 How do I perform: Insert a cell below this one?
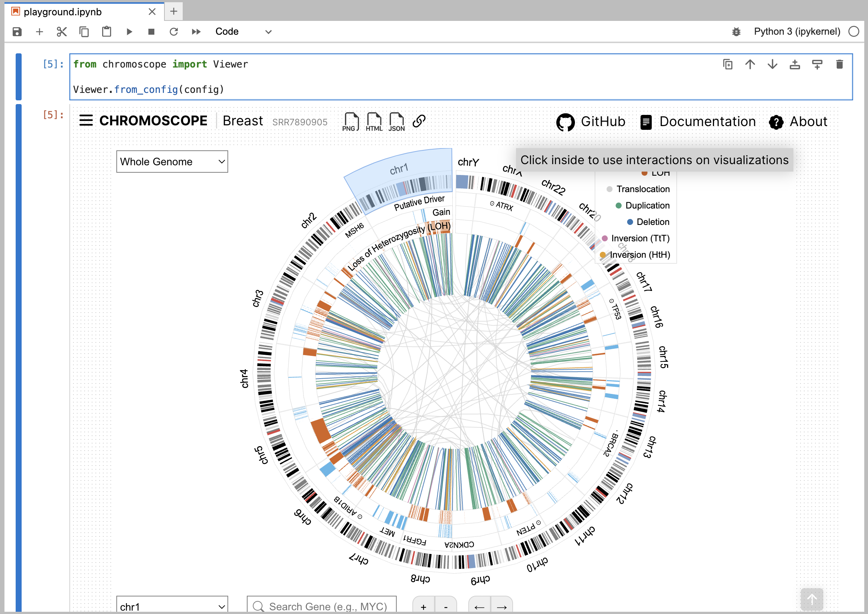[817, 65]
